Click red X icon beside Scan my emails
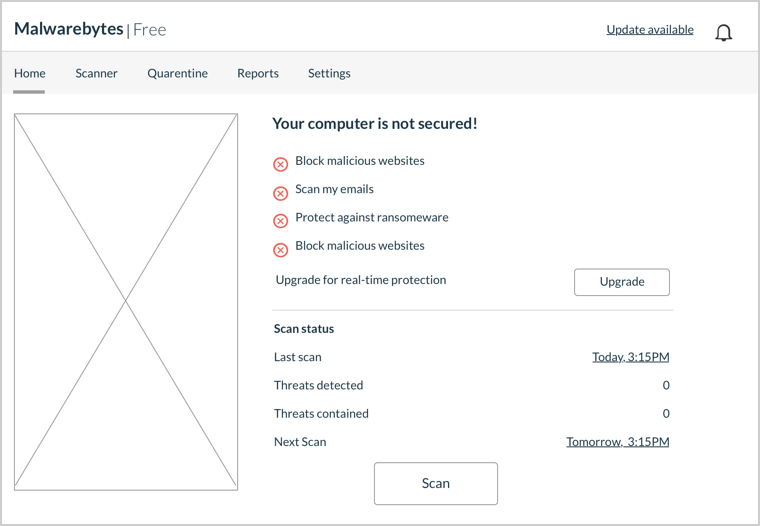The width and height of the screenshot is (760, 526). (280, 193)
